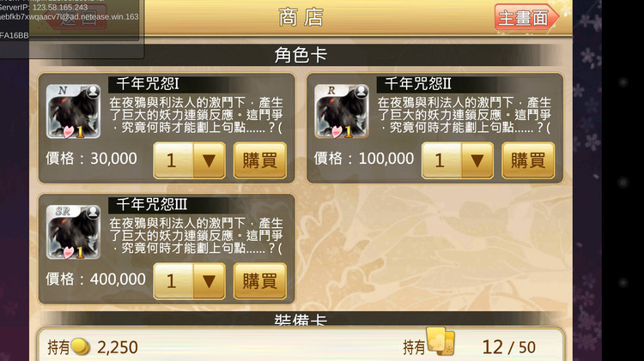This screenshot has height=361, width=644.
Task: Open the 千年咒怨II card thumbnail
Action: tap(341, 111)
